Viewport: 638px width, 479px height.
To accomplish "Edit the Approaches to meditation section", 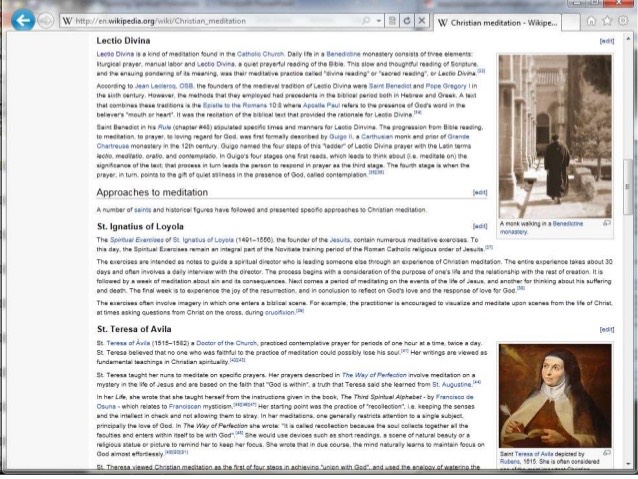I will point(480,192).
